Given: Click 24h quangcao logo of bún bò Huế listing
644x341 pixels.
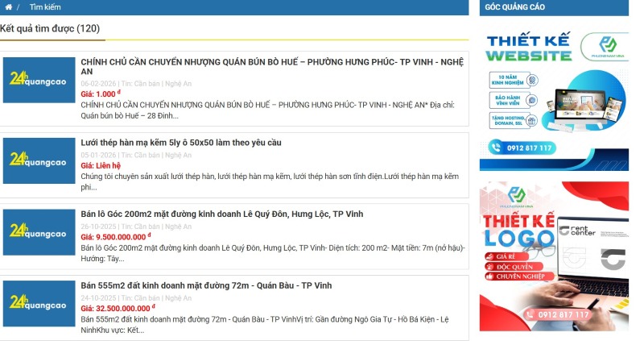Looking at the screenshot, I should pyautogui.click(x=39, y=80).
